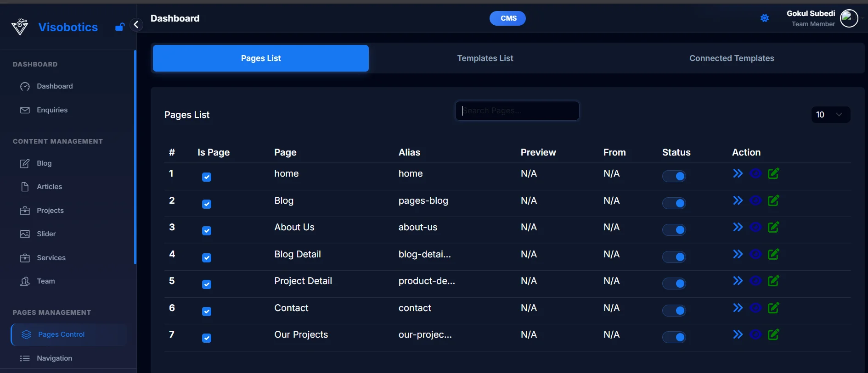The height and width of the screenshot is (373, 868).
Task: Click the Visobotics logo icon
Action: point(20,27)
